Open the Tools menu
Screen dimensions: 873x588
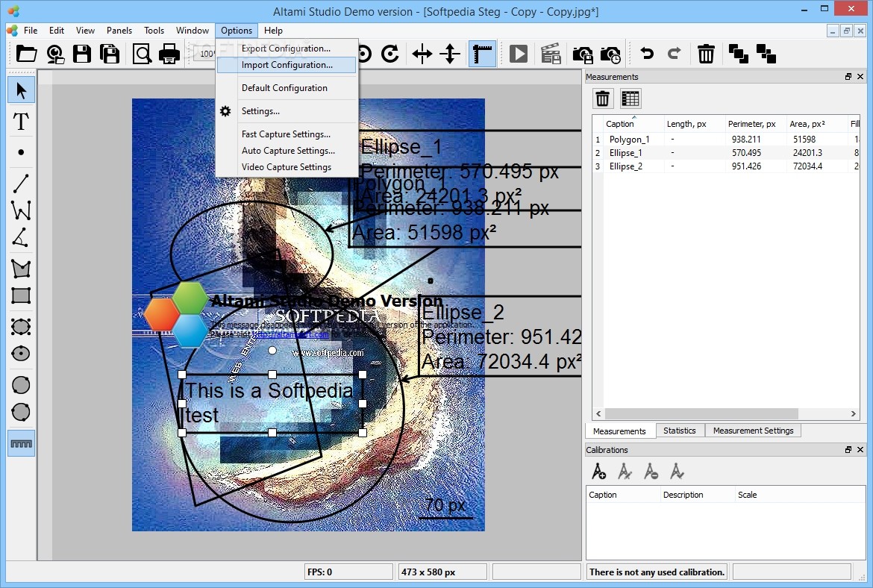(154, 31)
